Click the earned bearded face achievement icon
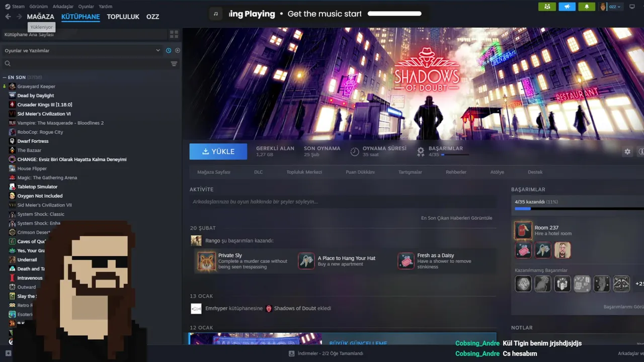 tap(562, 250)
